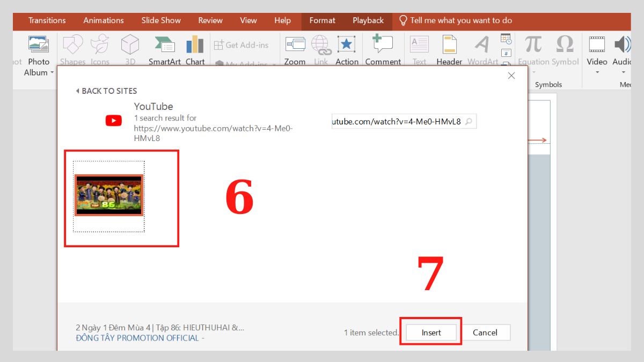644x362 pixels.
Task: Switch to the Playback tab
Action: pyautogui.click(x=368, y=20)
